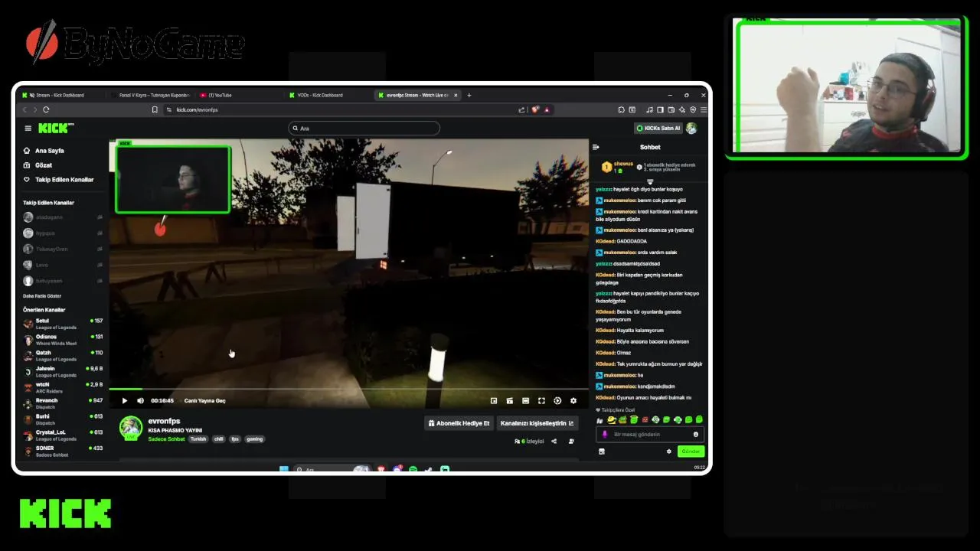This screenshot has width=980, height=551.
Task: Switch to the YouTube browser tab
Action: point(239,95)
